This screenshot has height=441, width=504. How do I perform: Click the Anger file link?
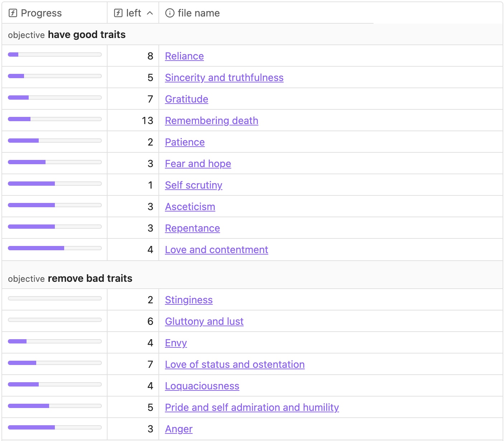179,429
